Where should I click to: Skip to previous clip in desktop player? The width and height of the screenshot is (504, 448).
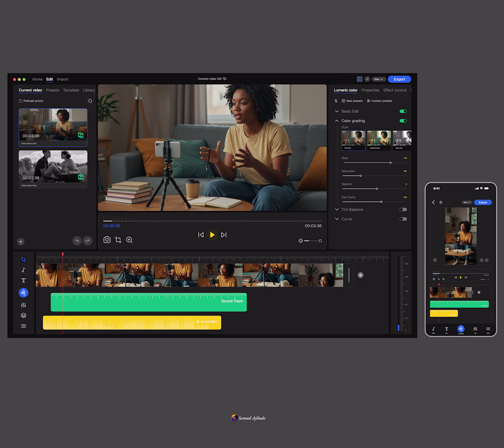click(201, 235)
